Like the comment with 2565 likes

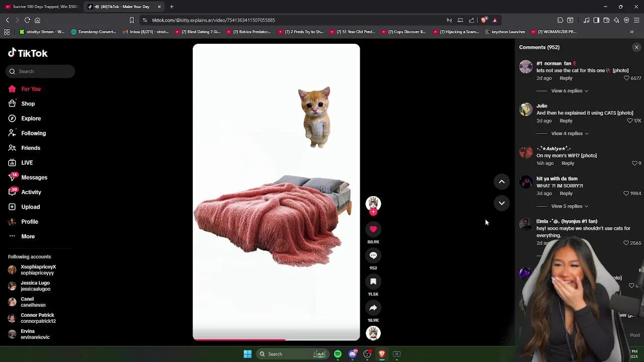pos(626,243)
